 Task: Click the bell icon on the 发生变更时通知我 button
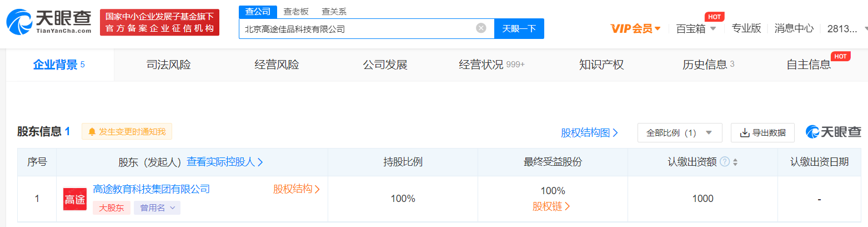click(x=92, y=132)
